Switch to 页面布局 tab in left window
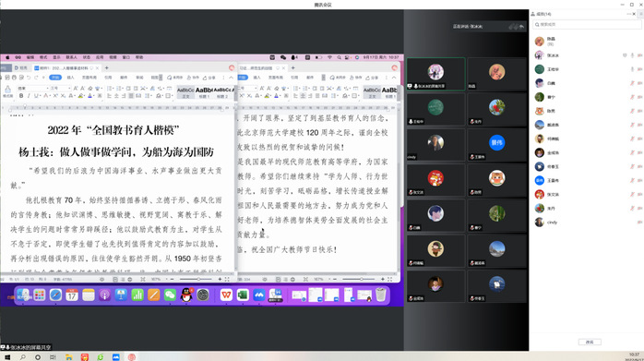The width and height of the screenshot is (644, 361). pyautogui.click(x=89, y=78)
